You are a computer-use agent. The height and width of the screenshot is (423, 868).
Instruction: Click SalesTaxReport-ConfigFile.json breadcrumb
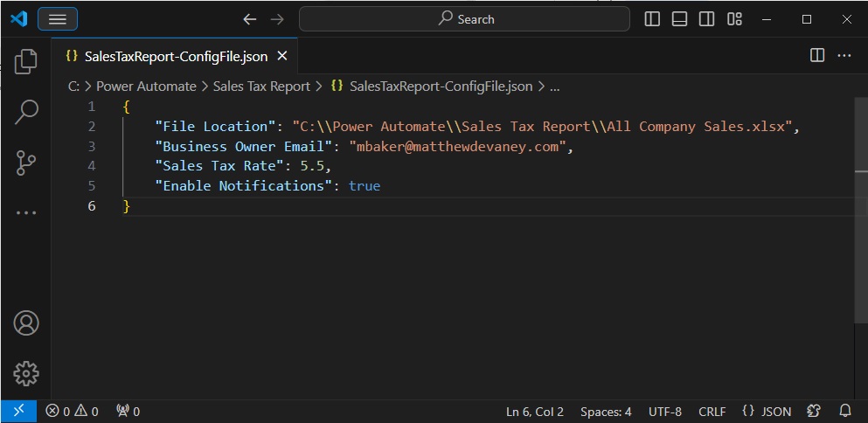click(x=432, y=87)
